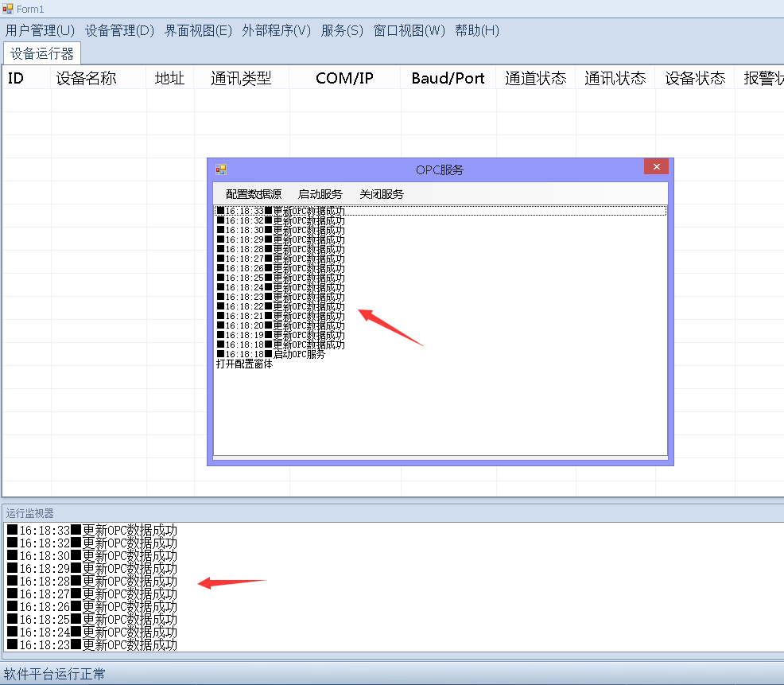Click the 软件平台运行正常 status bar text
This screenshot has width=784, height=685.
[x=55, y=674]
